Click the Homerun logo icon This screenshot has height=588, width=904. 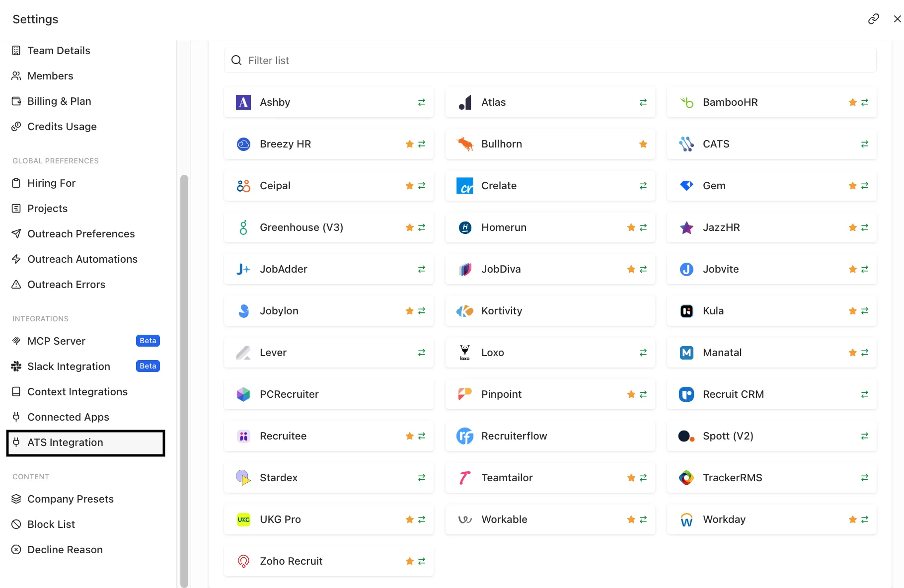(465, 227)
